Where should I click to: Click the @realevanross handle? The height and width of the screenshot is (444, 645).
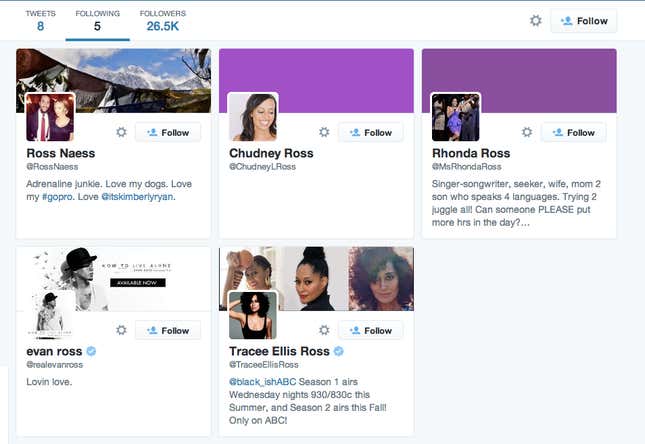[55, 365]
